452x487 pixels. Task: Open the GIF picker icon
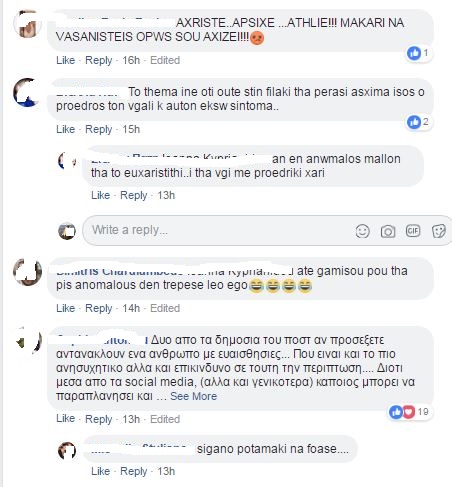point(413,231)
